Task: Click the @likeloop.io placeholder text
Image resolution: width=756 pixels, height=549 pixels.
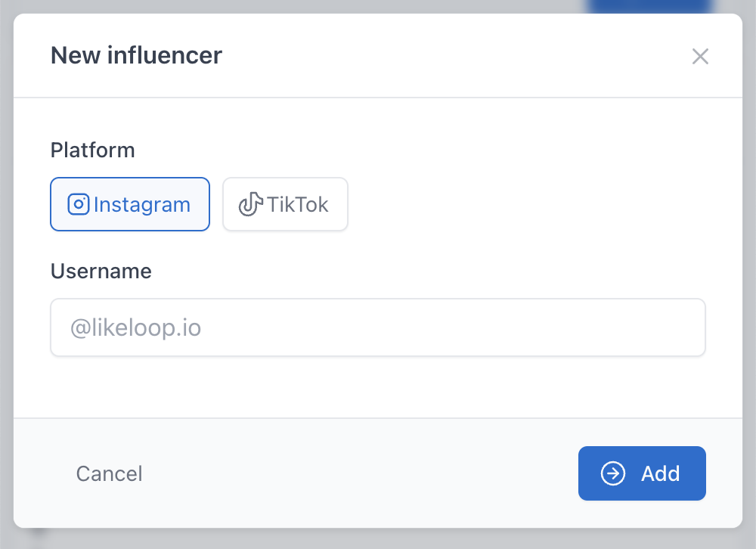Action: (136, 328)
